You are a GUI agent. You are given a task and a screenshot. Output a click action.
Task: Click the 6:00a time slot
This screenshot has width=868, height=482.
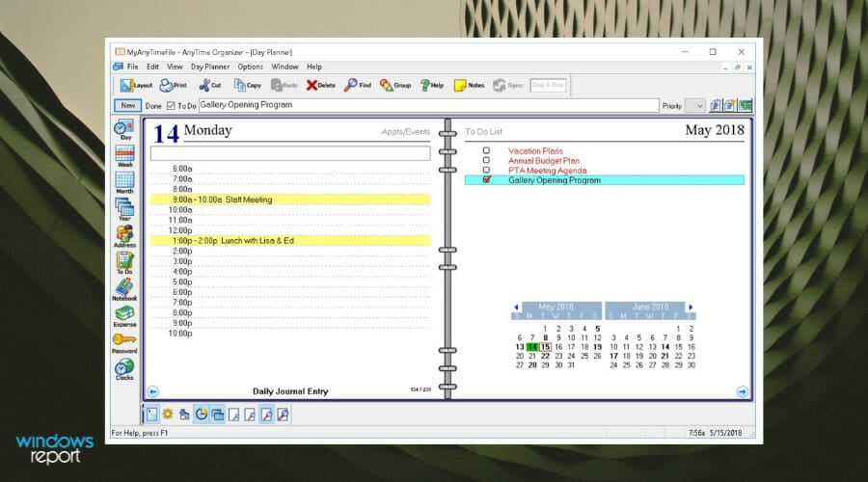[x=290, y=169]
